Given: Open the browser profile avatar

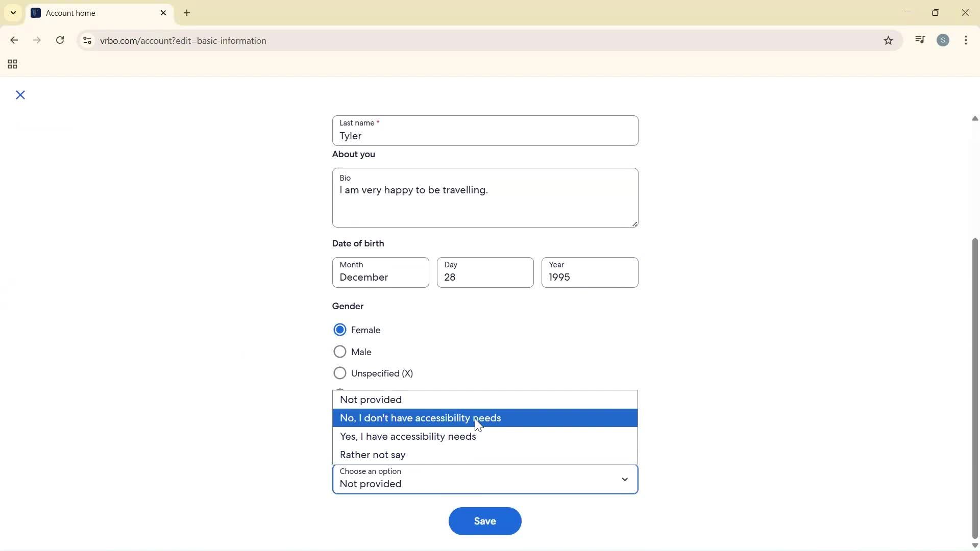Looking at the screenshot, I should coord(943,40).
